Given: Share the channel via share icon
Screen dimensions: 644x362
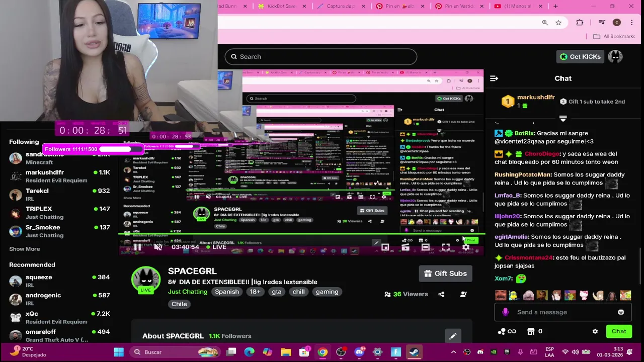Looking at the screenshot, I should tap(441, 294).
